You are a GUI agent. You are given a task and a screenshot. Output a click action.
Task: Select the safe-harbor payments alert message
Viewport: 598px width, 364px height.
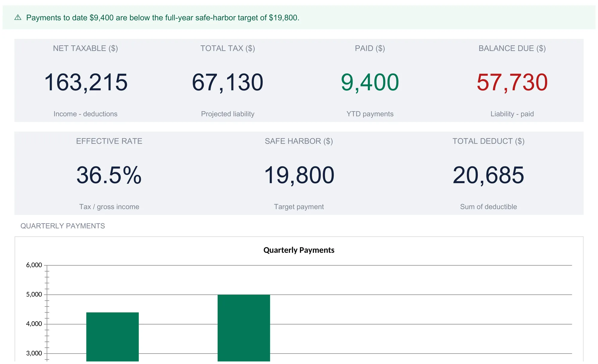(163, 18)
